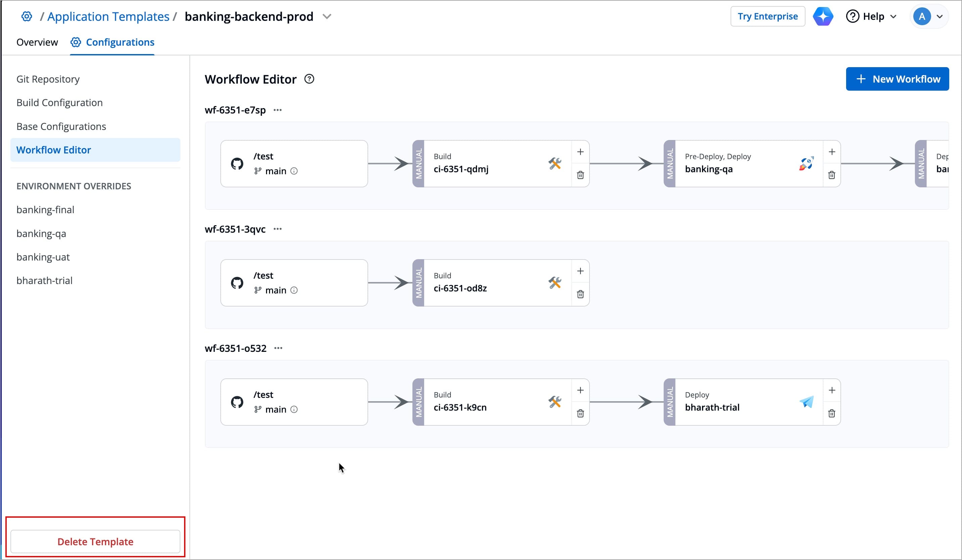Click the New Workflow button

click(x=897, y=79)
